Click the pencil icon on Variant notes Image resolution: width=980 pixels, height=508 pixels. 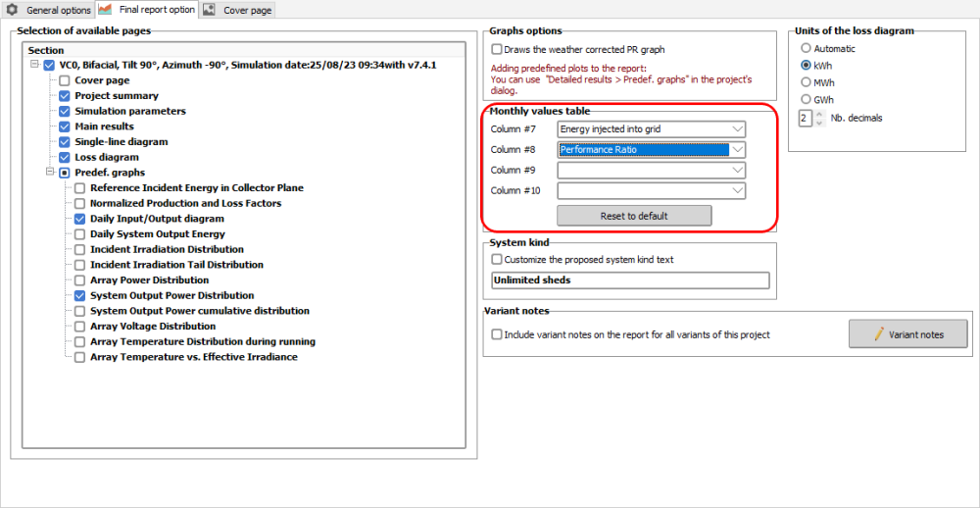[x=879, y=334]
